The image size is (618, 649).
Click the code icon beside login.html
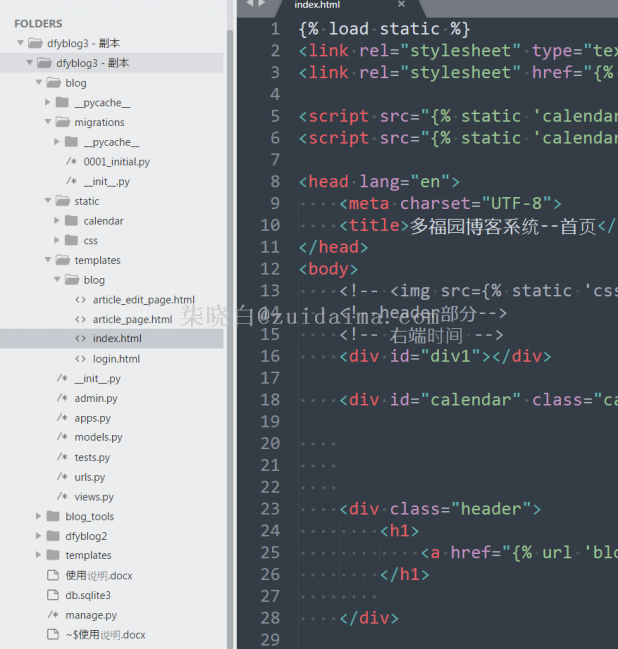tap(81, 359)
